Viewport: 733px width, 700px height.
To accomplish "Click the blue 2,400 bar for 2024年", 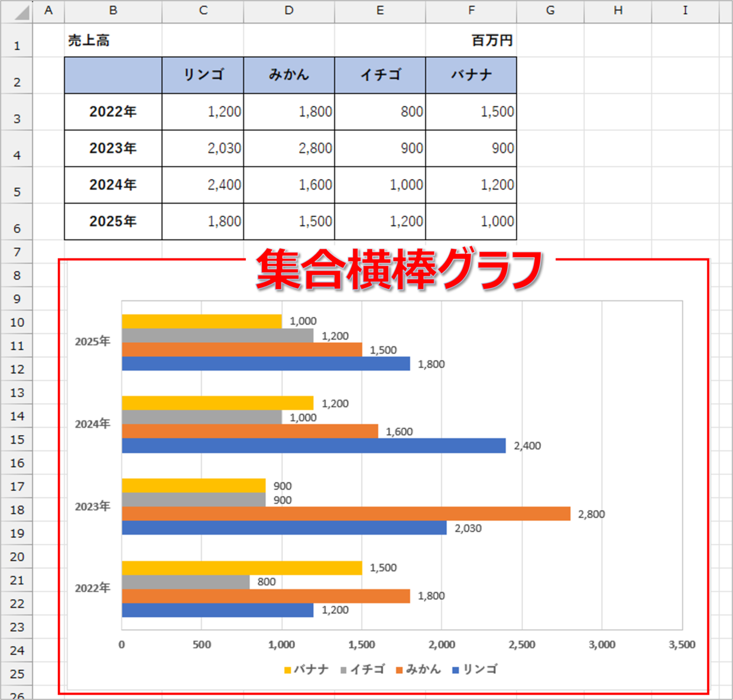I will [313, 446].
